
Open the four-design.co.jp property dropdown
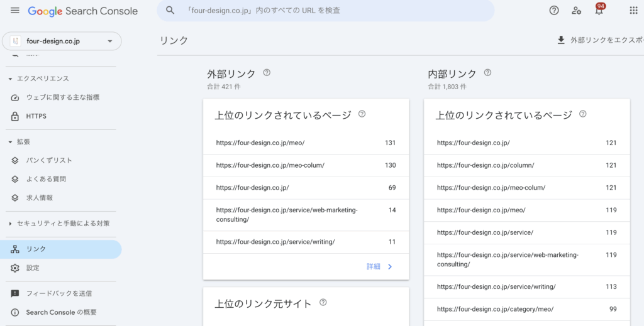point(62,41)
